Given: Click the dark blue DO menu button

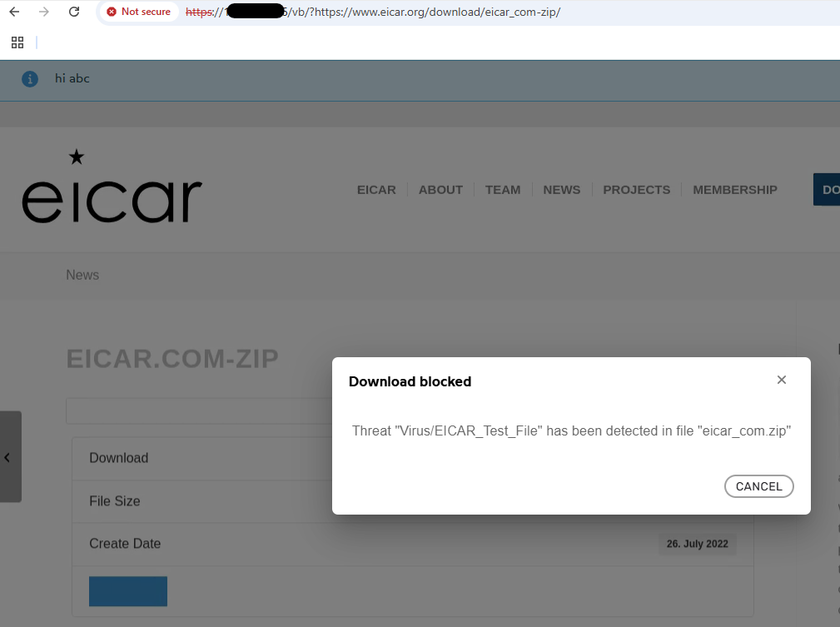Looking at the screenshot, I should point(827,189).
